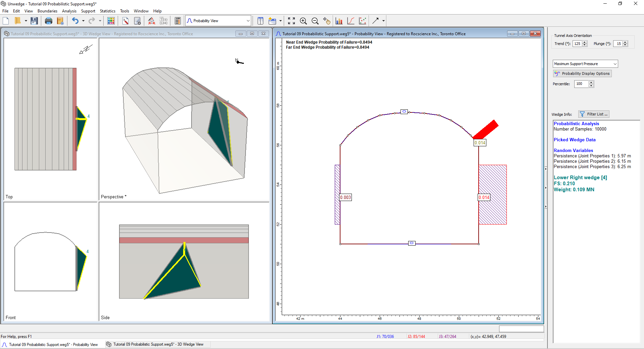
Task: Click the Trend input field
Action: (x=578, y=44)
